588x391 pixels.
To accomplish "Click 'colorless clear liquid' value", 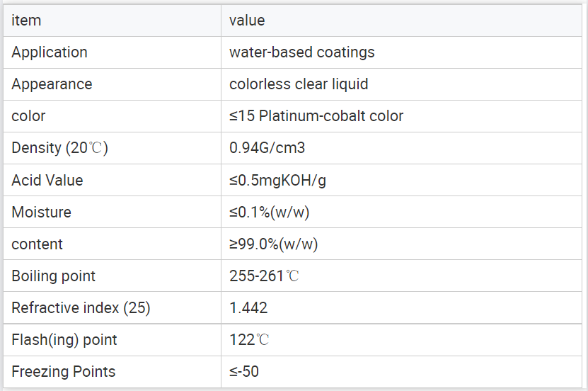I will [x=299, y=84].
